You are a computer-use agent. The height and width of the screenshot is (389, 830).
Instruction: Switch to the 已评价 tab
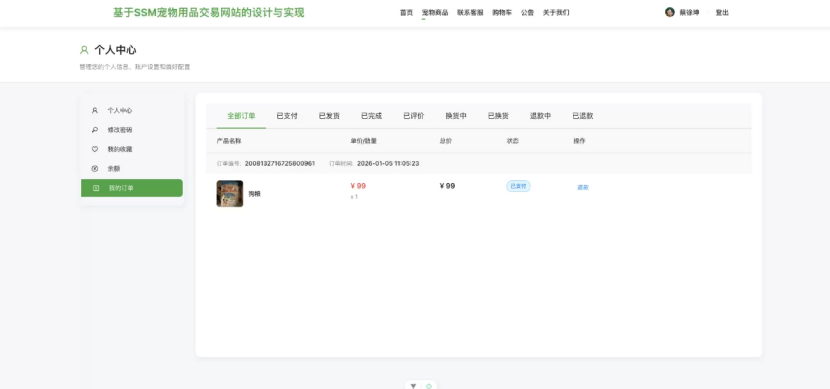tap(414, 116)
